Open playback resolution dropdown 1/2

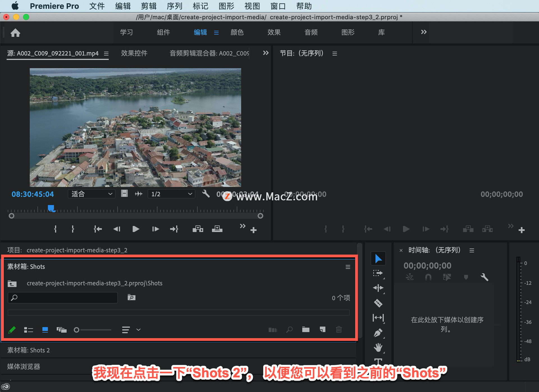click(x=171, y=194)
